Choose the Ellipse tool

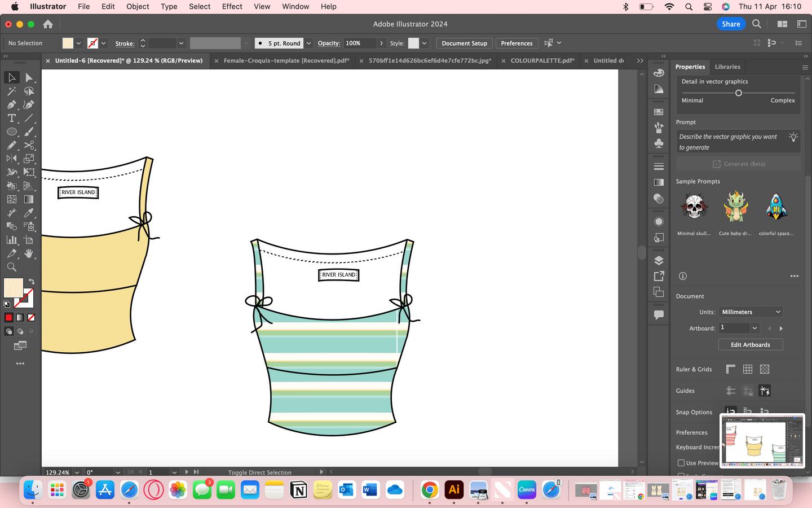tap(11, 132)
